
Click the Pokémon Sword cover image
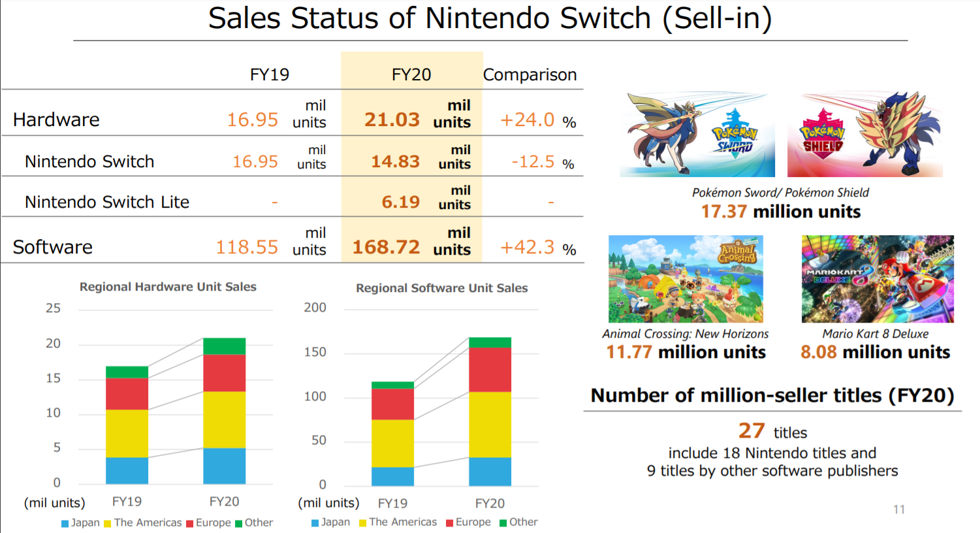[x=697, y=135]
